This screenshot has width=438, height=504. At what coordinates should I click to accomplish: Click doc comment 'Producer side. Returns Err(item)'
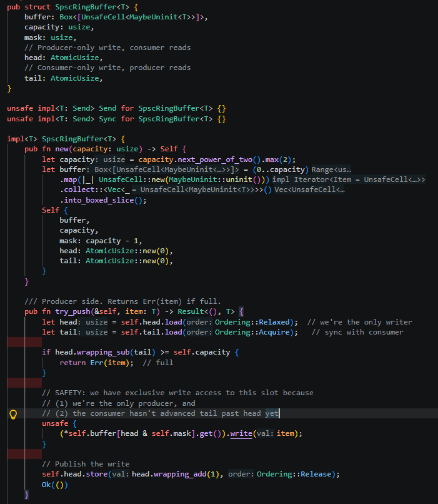122,301
